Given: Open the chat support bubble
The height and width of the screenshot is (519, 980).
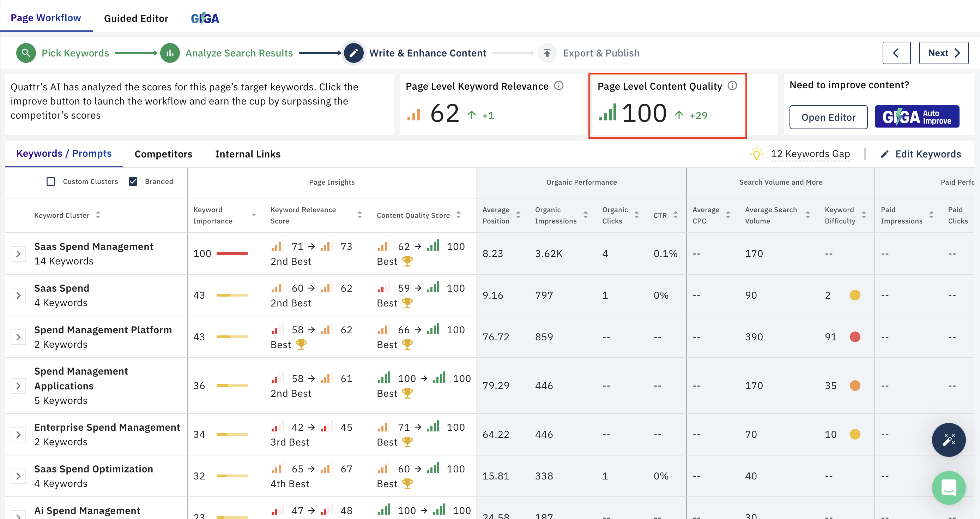Looking at the screenshot, I should click(949, 488).
